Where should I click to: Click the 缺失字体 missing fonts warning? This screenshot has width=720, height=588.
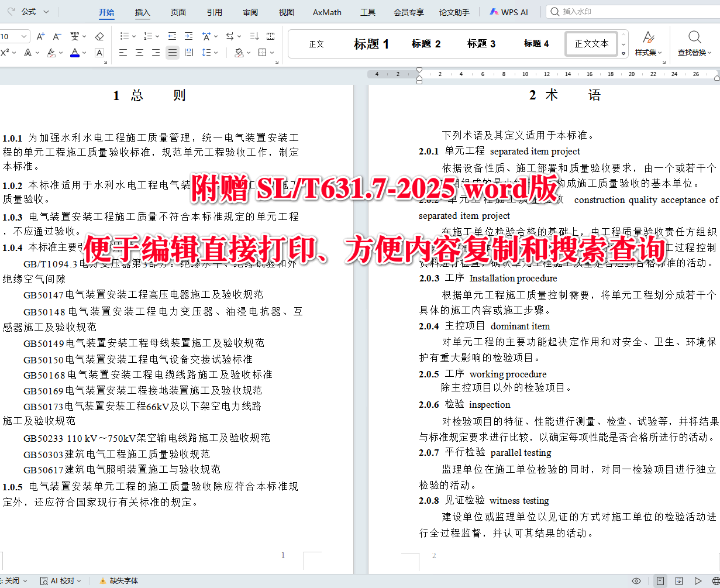coord(119,581)
